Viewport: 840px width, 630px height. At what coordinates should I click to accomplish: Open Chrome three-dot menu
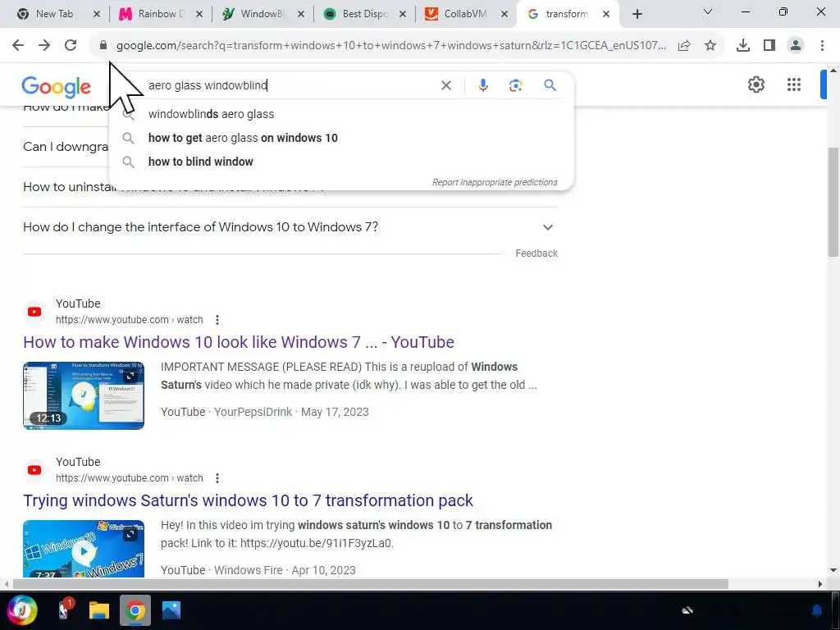tap(822, 46)
